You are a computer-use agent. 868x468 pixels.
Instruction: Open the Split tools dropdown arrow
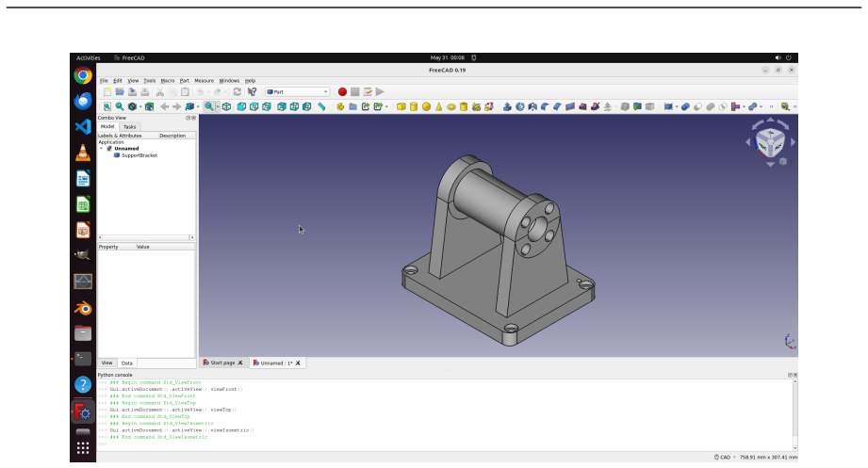[762, 106]
